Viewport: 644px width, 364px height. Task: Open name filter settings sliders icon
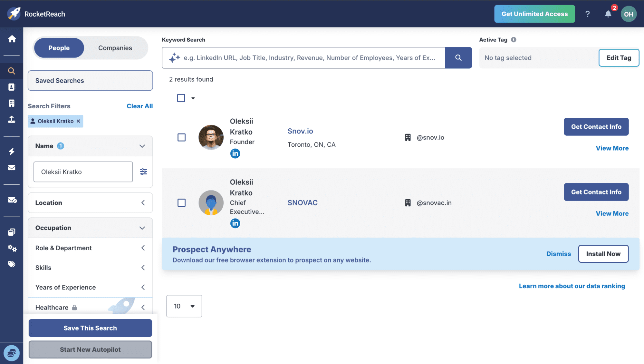[x=143, y=172]
